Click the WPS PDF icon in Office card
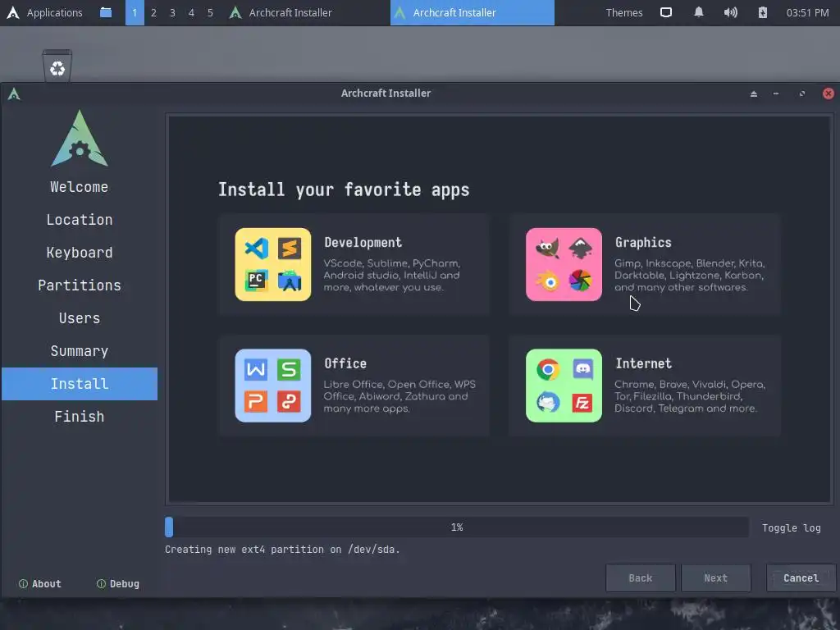This screenshot has height=630, width=840. 290,402
